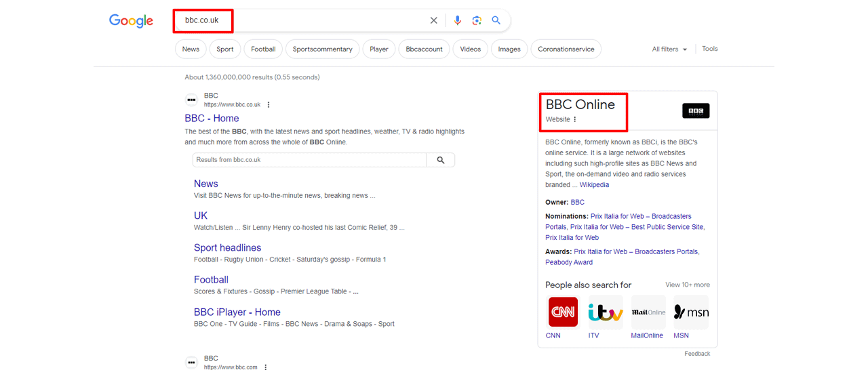Select the Coronationservice filter chip
The height and width of the screenshot is (370, 868).
coord(566,49)
